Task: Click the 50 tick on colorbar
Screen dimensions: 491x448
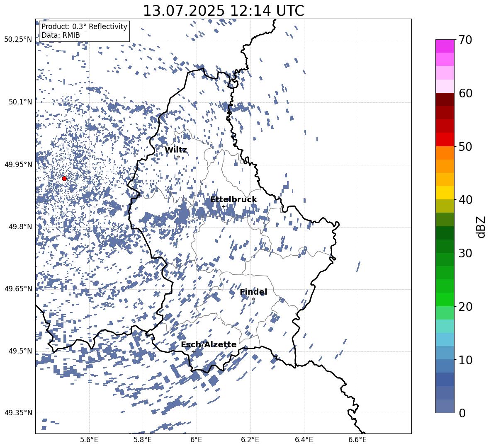Action: [465, 146]
